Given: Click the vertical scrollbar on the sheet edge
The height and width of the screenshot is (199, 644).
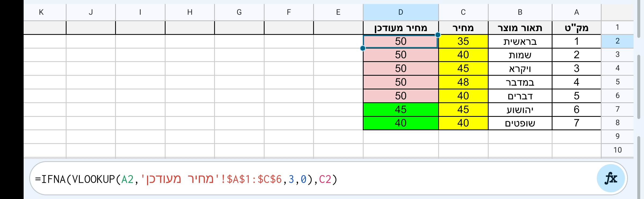Looking at the screenshot, I should (x=639, y=86).
